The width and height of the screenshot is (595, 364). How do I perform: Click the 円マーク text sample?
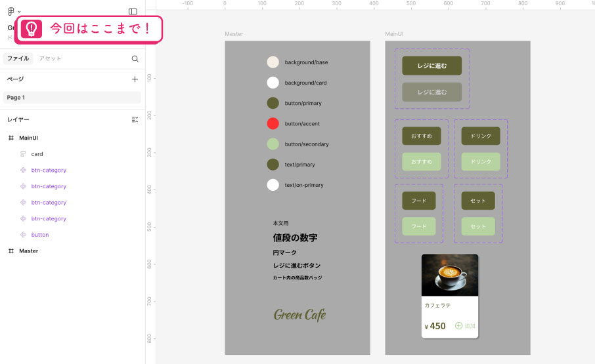tap(284, 253)
